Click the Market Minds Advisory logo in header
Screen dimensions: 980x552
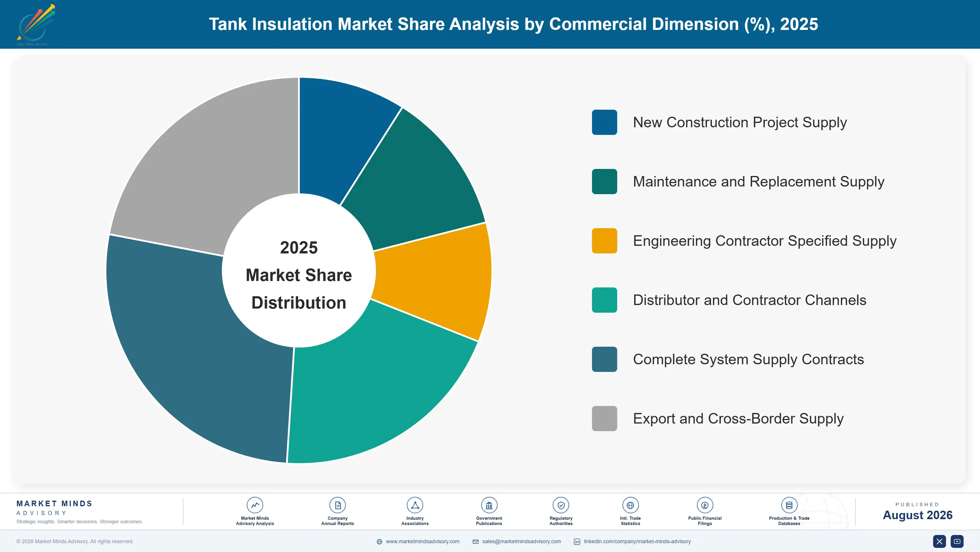(36, 25)
